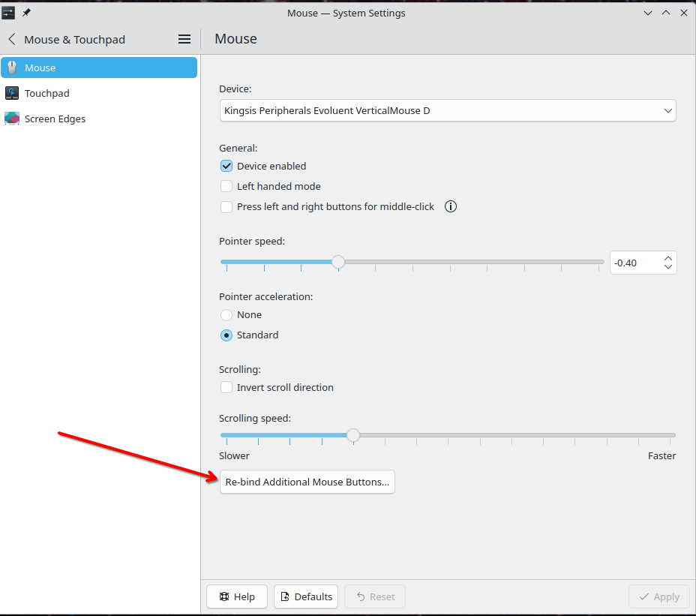Open Help for mouse settings

click(x=237, y=596)
